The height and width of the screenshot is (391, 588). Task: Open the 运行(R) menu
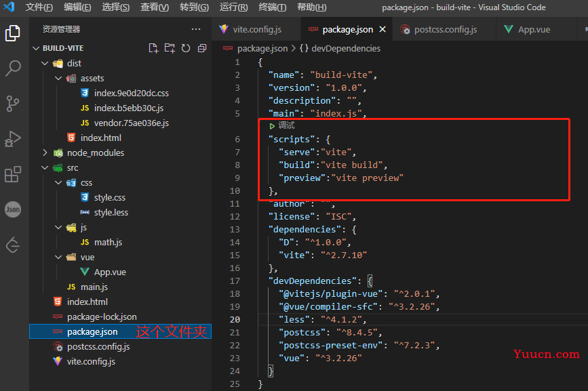pos(233,7)
